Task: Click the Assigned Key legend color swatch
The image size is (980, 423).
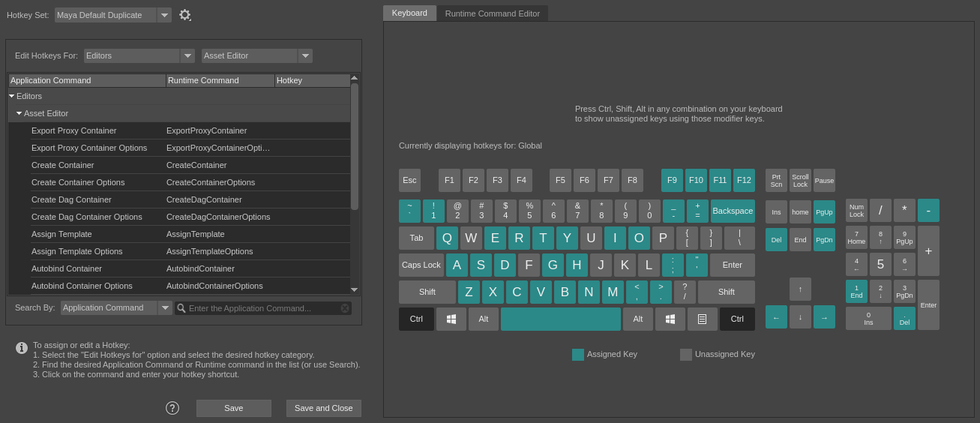Action: click(x=578, y=355)
